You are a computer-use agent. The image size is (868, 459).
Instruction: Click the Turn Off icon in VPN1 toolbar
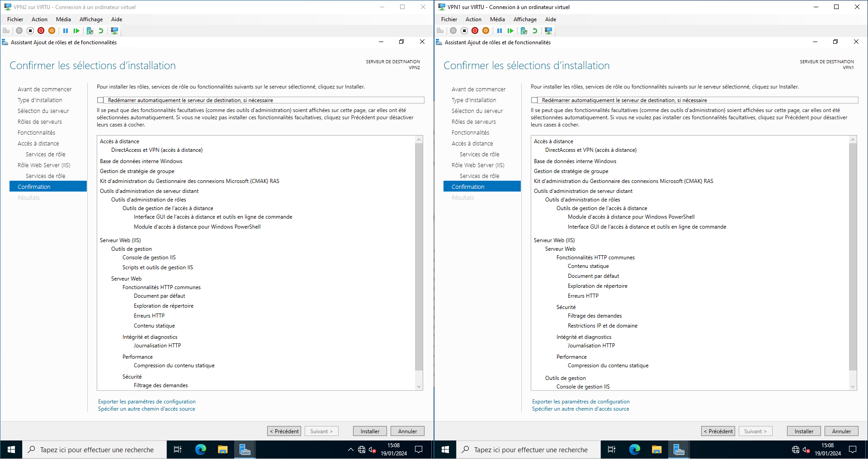(x=464, y=31)
